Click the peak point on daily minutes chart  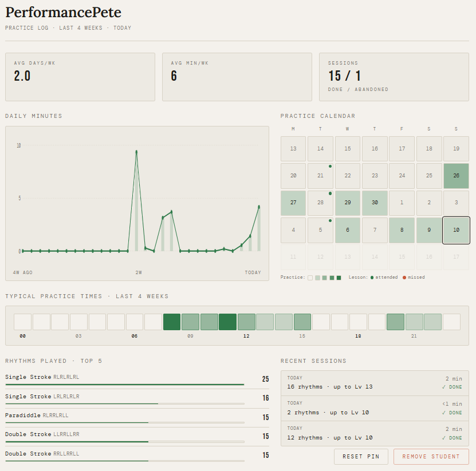coord(136,151)
